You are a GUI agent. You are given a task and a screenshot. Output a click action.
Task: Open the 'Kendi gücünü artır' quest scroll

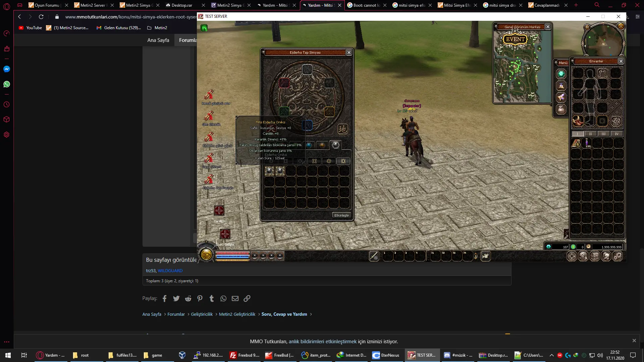[209, 95]
